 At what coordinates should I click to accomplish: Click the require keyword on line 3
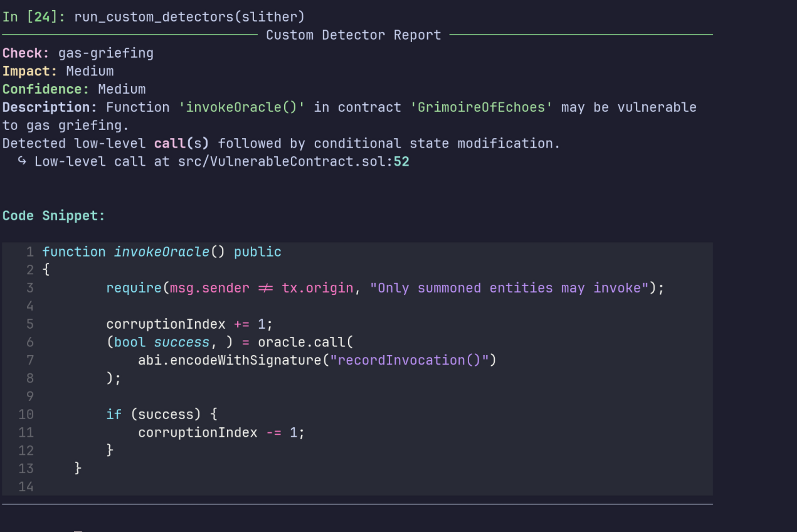tap(133, 288)
